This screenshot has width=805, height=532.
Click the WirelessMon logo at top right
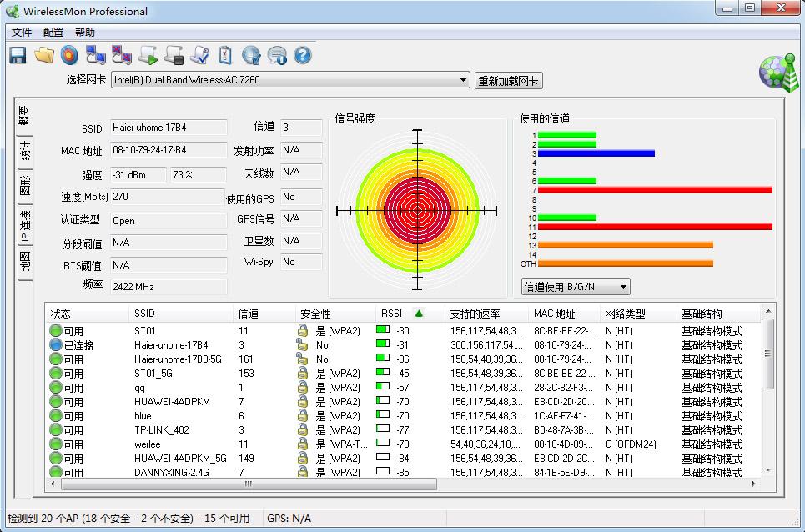(x=779, y=73)
